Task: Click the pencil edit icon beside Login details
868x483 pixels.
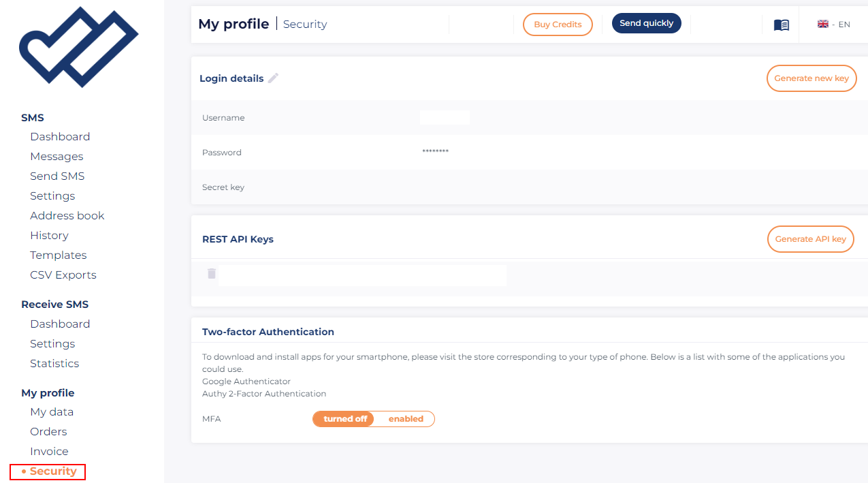Action: (x=273, y=78)
